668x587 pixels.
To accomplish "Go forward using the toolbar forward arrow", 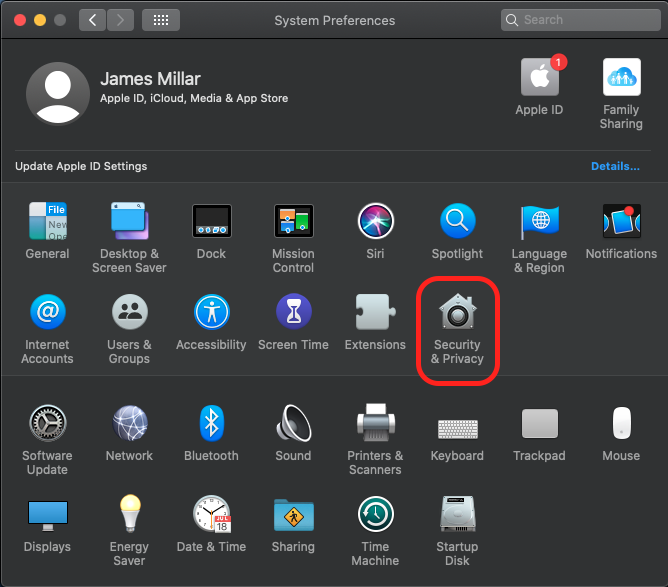I will coord(121,20).
